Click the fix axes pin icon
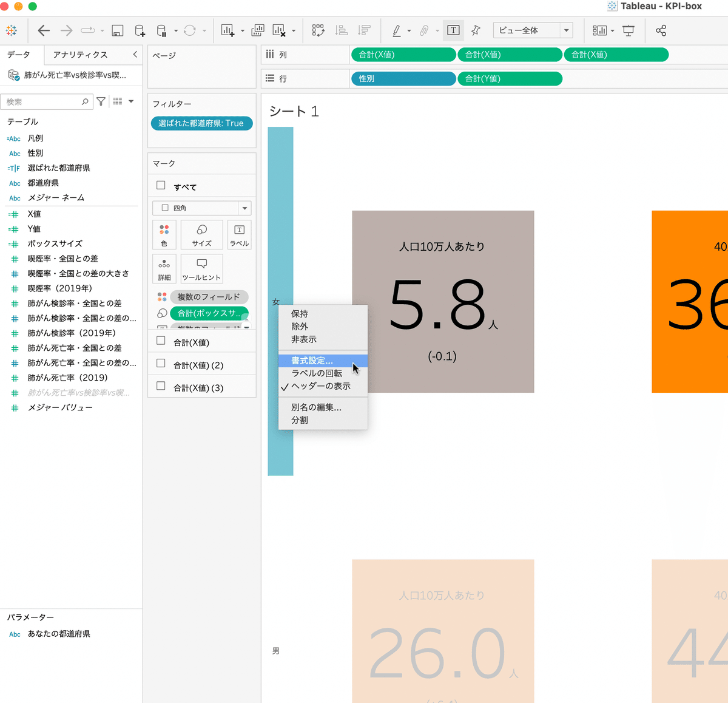728x703 pixels. (476, 30)
